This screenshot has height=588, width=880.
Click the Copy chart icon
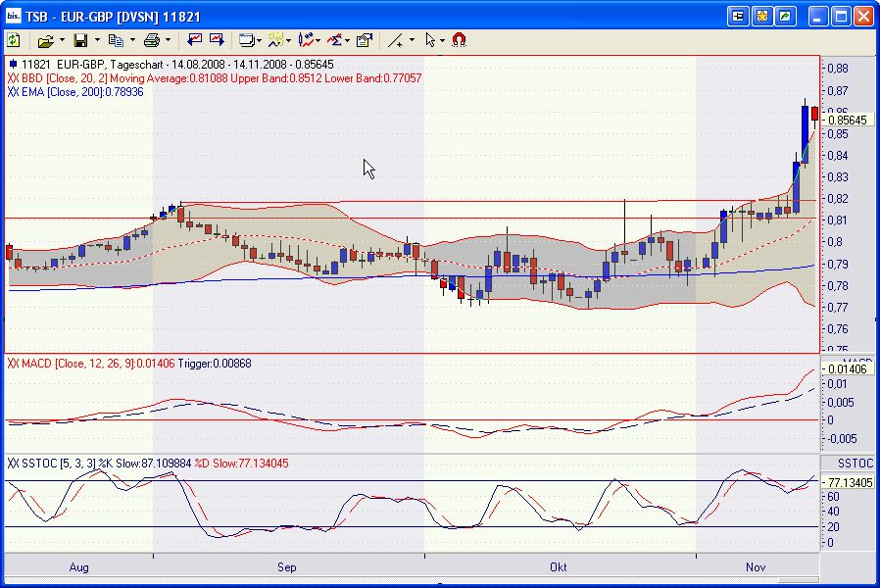click(x=118, y=40)
